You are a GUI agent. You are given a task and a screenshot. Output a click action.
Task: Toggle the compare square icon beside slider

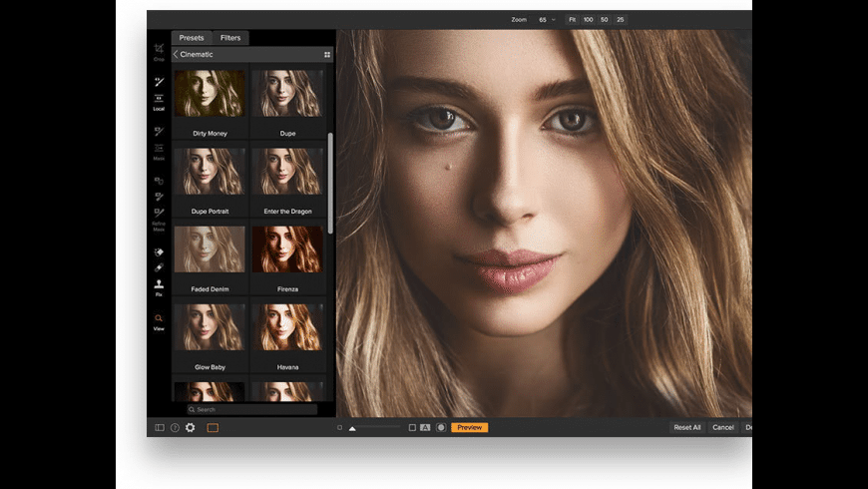tap(412, 427)
